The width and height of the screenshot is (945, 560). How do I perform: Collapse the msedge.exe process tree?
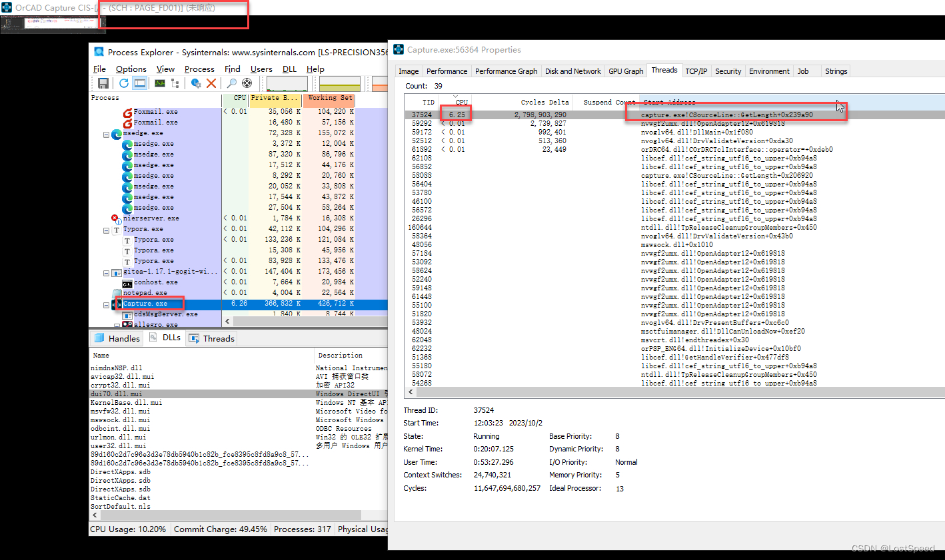coord(106,134)
